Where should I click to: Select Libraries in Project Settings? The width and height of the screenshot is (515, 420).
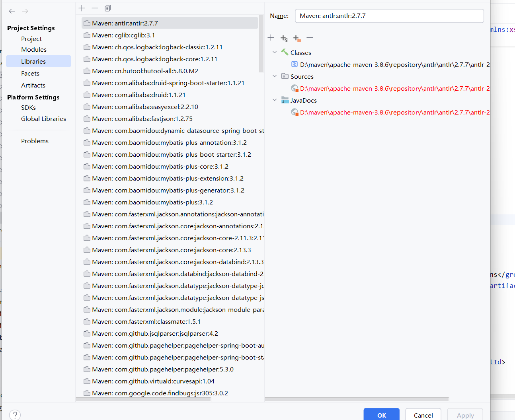[39, 61]
